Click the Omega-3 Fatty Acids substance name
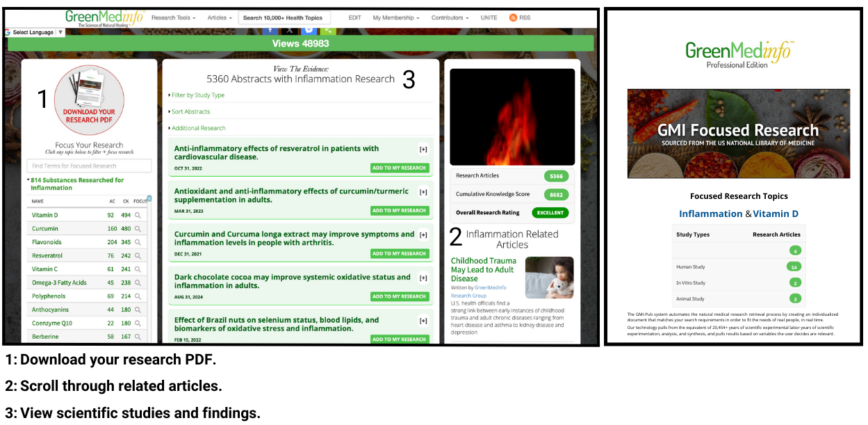This screenshot has height=425, width=868. (59, 283)
